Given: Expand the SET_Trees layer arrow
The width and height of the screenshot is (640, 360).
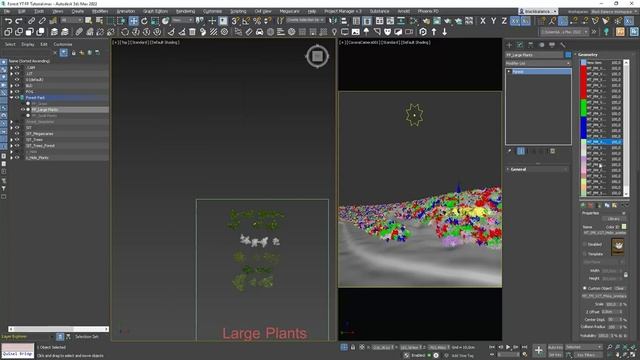Looking at the screenshot, I should click(11, 140).
